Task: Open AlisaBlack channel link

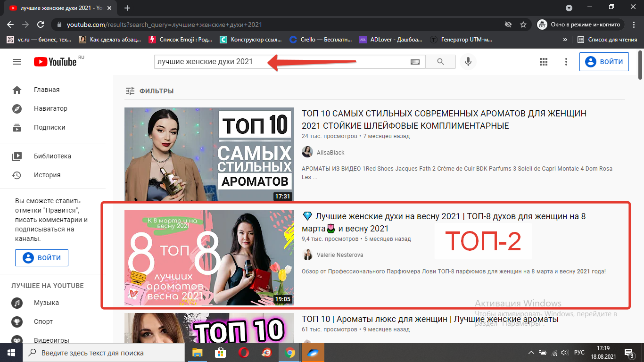Action: click(330, 152)
